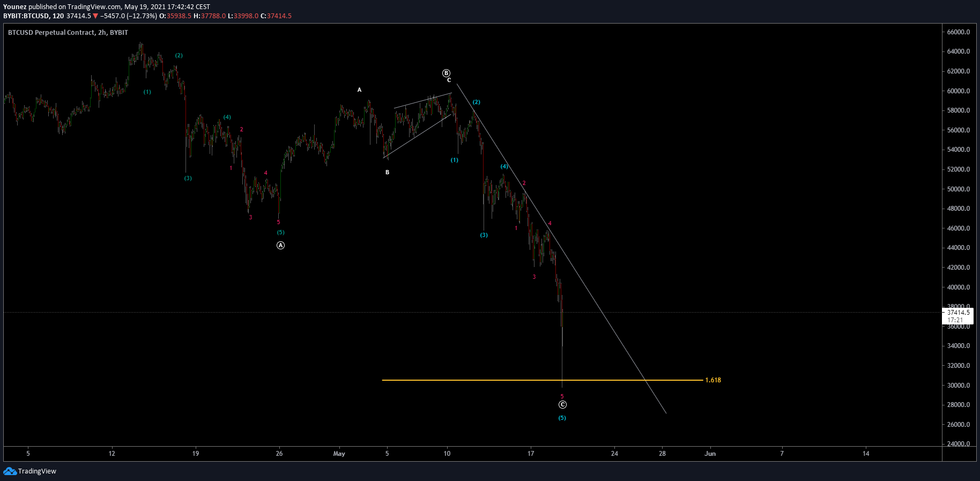Click the 'BTCUSD Perpetual Contract, 2h, BYBIT' title
Screen dimensions: 980x481
click(68, 33)
